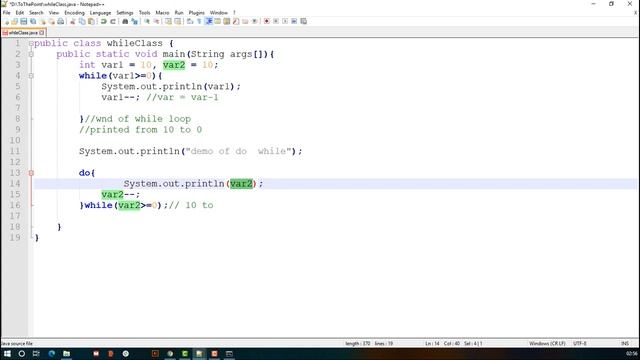Open the Encoding menu
640x360 pixels.
click(74, 13)
